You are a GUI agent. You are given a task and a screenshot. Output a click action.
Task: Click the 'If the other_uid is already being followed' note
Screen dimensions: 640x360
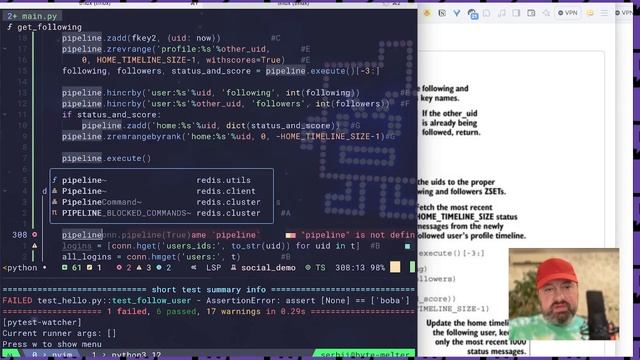(451, 123)
